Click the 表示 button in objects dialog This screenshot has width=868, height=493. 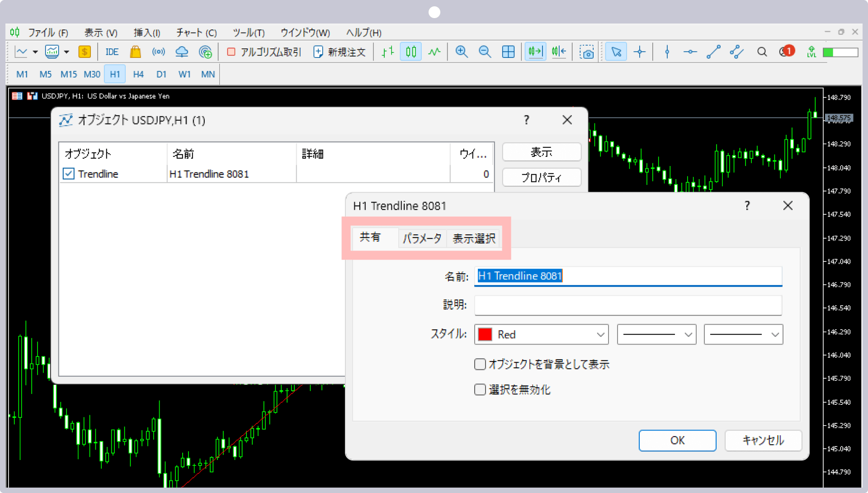coord(542,152)
